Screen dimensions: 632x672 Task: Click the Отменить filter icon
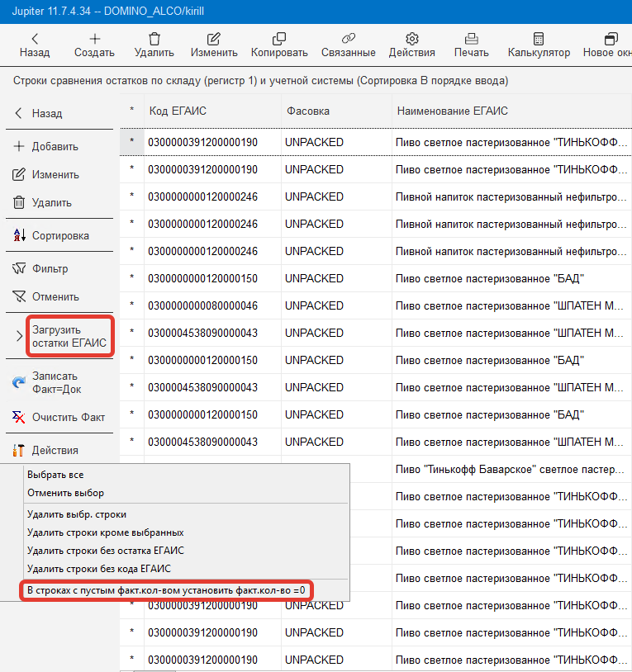pyautogui.click(x=19, y=296)
